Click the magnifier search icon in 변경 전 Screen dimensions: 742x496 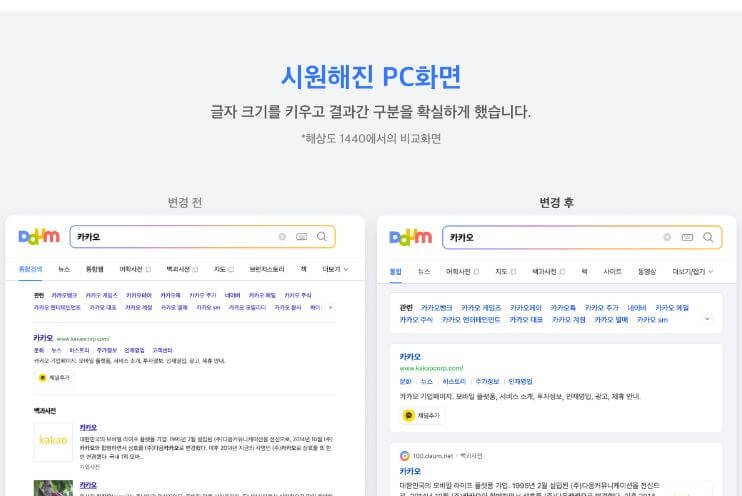(322, 236)
